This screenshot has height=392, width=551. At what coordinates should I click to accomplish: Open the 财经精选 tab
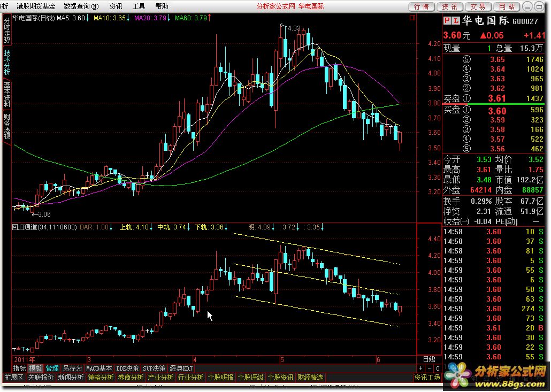[x=310, y=378]
